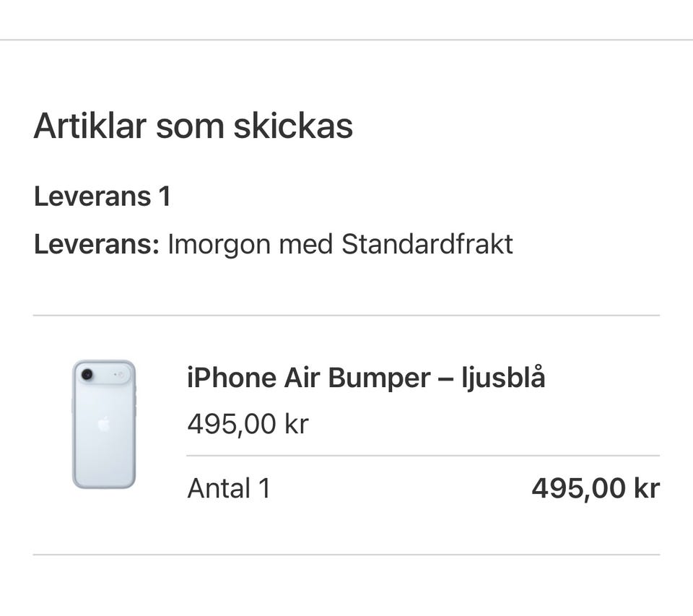Click the 'Standardfrakt' shipping method text
This screenshot has width=693, height=616.
[427, 245]
